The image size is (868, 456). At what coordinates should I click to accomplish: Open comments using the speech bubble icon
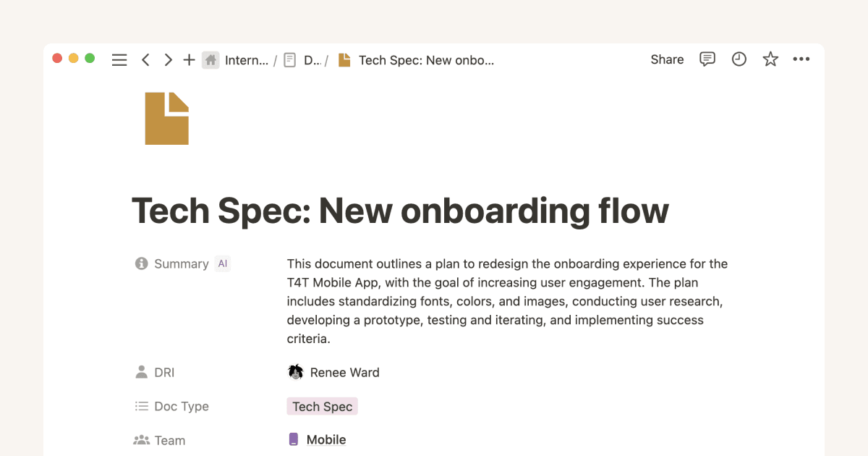click(x=707, y=59)
